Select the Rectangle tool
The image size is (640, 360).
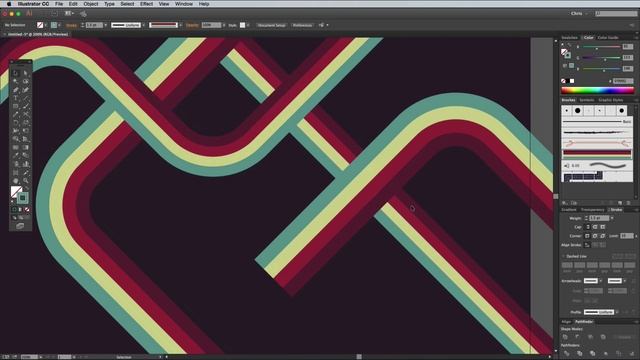[x=15, y=106]
